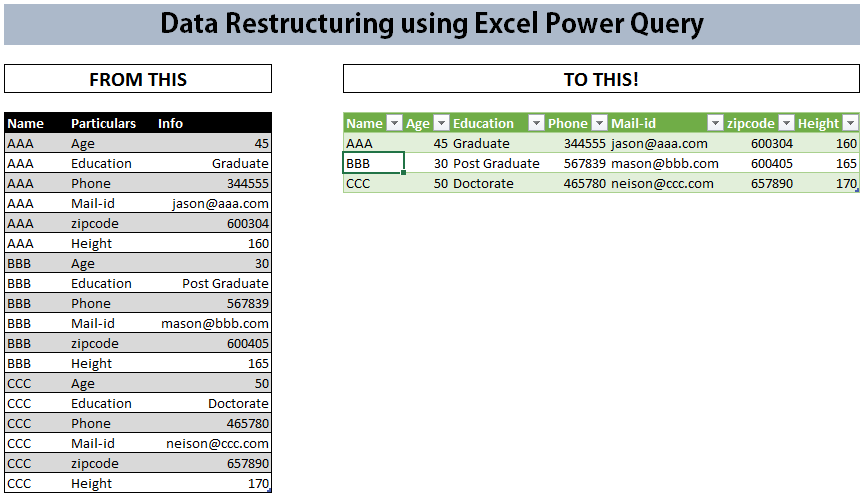Click the 344555 value in source table

248,183
